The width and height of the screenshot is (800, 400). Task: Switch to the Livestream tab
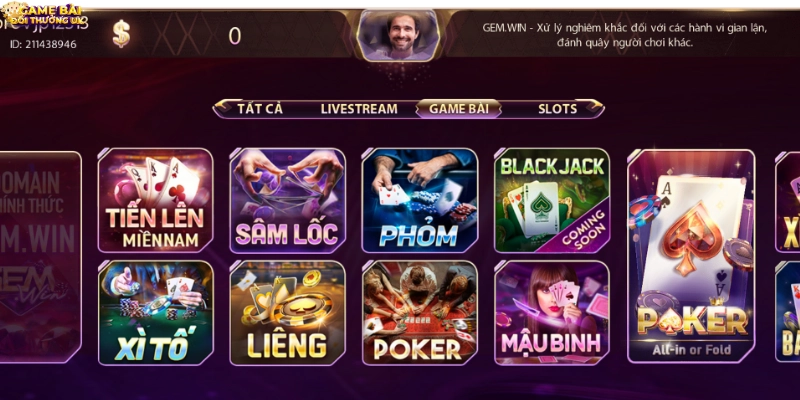[359, 109]
